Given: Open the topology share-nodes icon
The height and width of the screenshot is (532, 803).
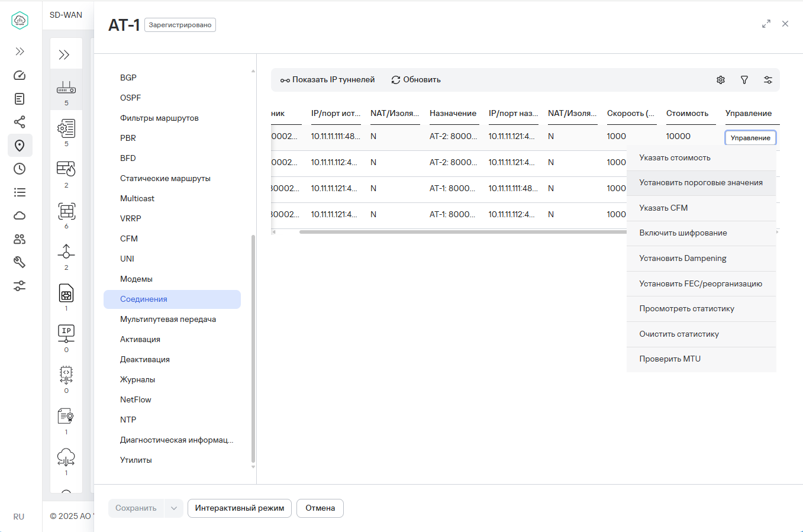Looking at the screenshot, I should (20, 122).
